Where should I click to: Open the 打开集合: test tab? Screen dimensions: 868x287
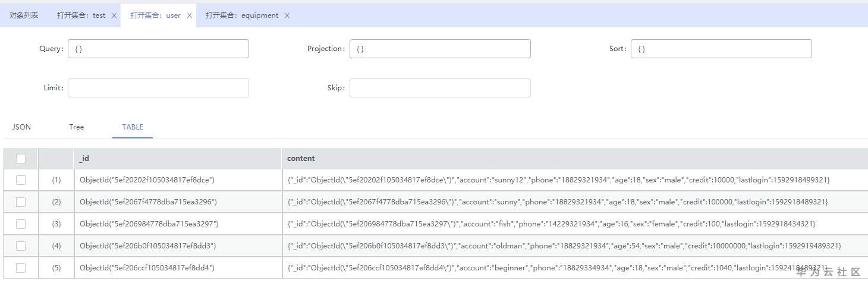(81, 15)
